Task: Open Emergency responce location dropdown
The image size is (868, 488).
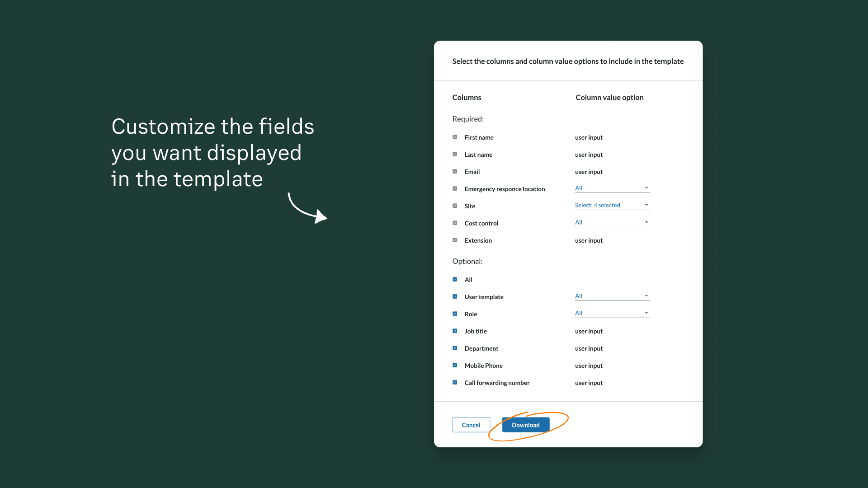Action: 612,188
